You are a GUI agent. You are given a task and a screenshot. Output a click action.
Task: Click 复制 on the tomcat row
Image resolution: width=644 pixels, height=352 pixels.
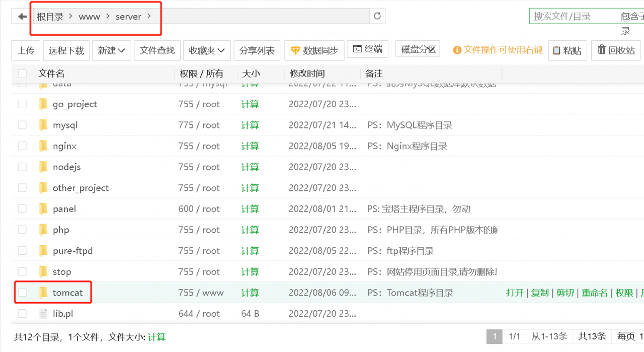point(540,293)
